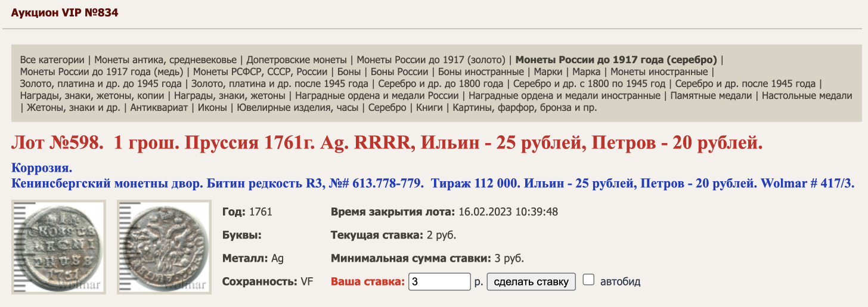Open 'Золото, платина и др. после 1945 года'
The height and width of the screenshot is (307, 868).
pos(280,83)
